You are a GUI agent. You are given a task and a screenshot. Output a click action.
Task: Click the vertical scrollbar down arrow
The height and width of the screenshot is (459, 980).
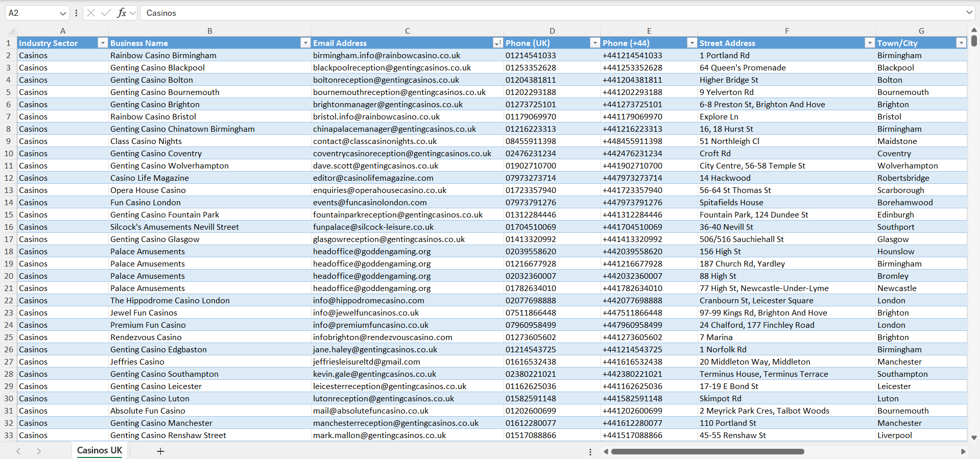974,438
